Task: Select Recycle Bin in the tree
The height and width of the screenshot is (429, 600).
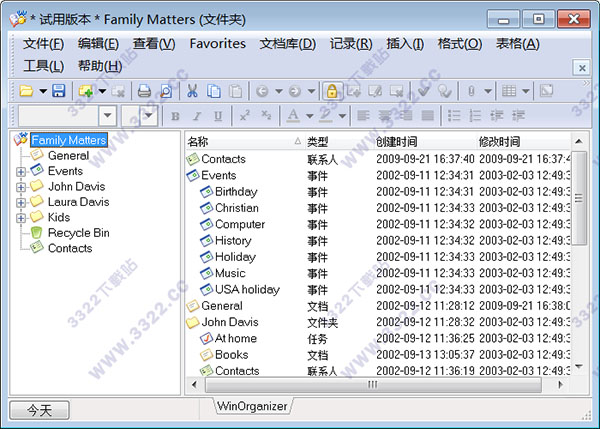Action: coord(78,233)
